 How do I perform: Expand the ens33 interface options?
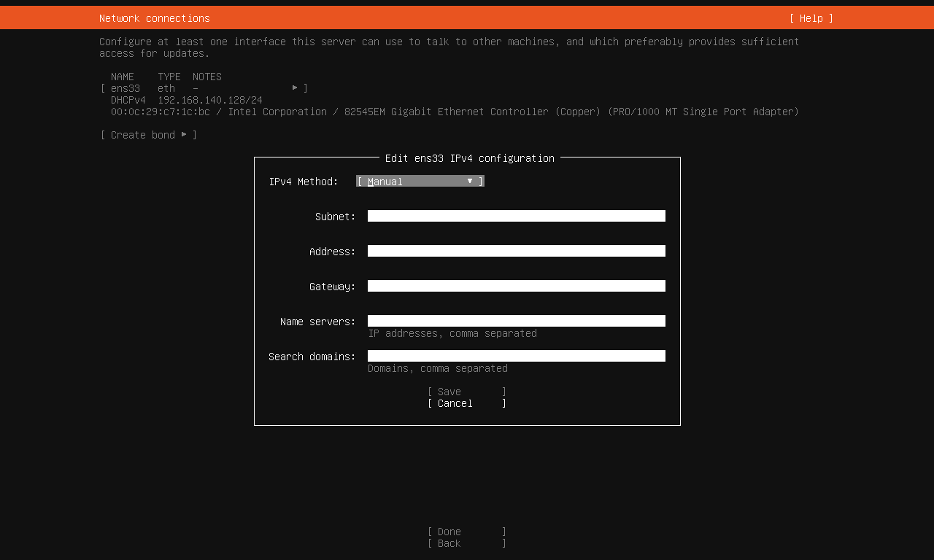[296, 87]
